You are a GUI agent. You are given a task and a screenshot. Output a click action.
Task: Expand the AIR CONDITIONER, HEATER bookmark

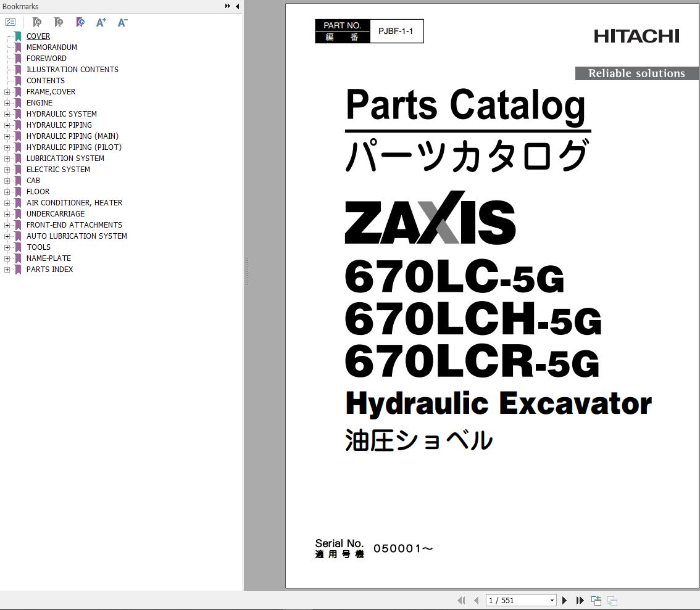7,204
